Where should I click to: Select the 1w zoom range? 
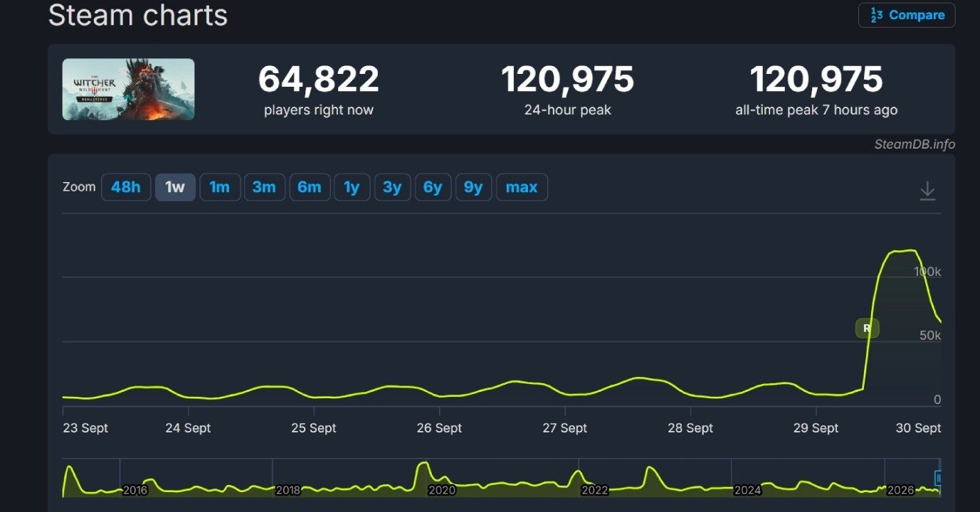tap(175, 188)
